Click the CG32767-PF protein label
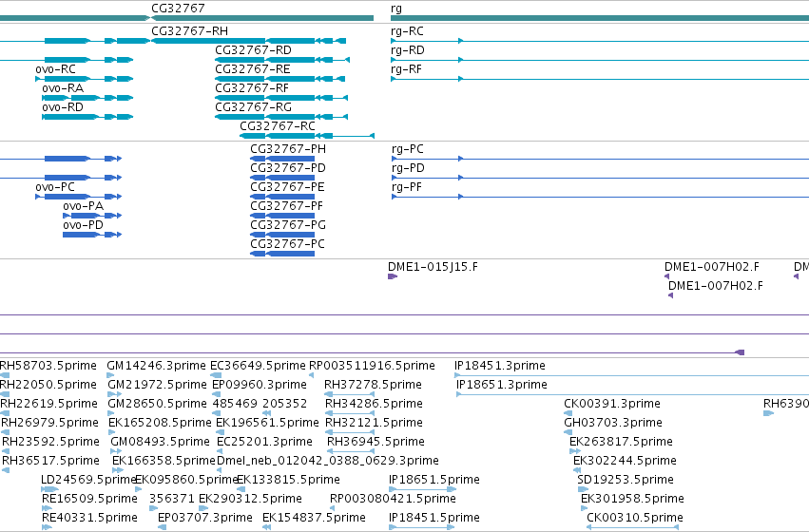 (287, 206)
